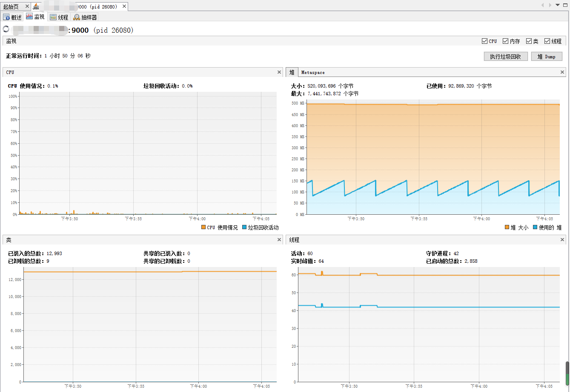Close the 线程 chart panel
The height and width of the screenshot is (392, 570).
[562, 239]
